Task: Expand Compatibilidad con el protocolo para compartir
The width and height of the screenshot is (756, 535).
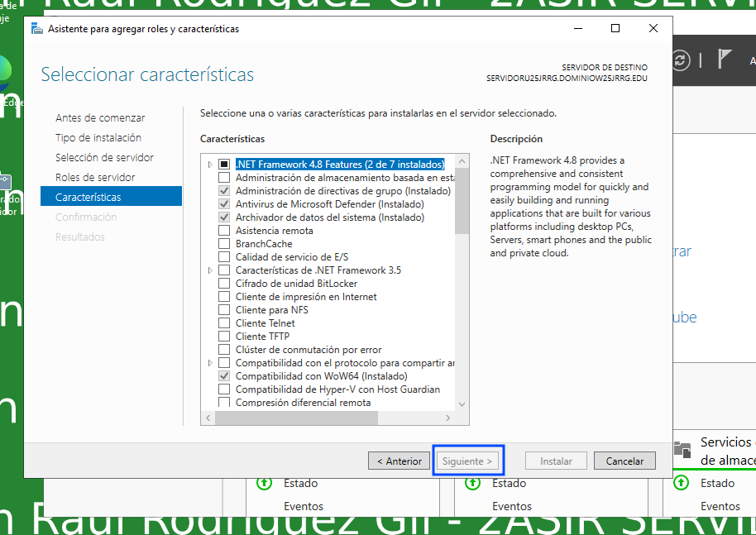Action: click(210, 363)
